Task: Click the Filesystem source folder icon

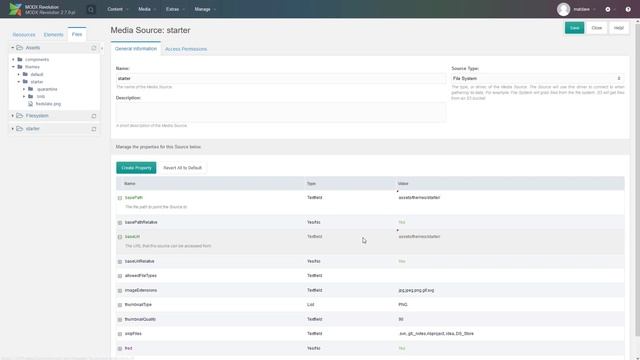Action: [20, 116]
